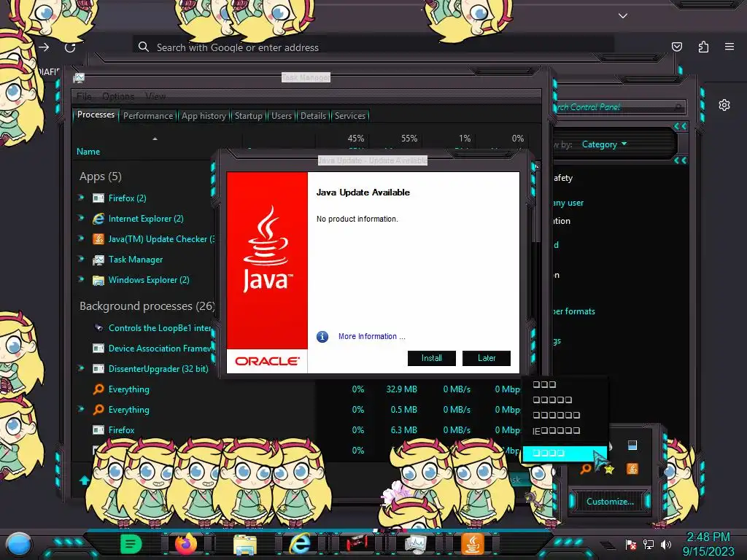Expand the Internet Explorer (2) group
This screenshot has width=747, height=560.
pyautogui.click(x=81, y=218)
